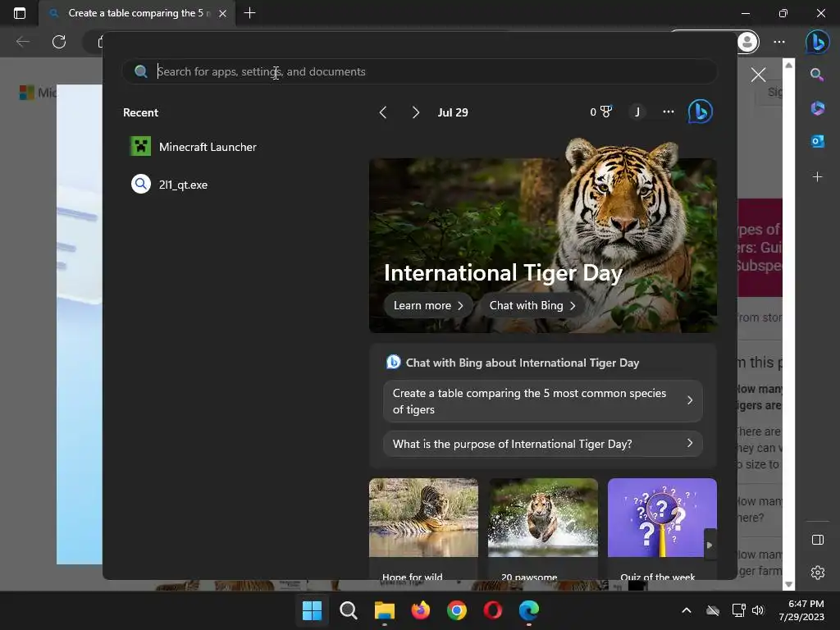
Task: Select 'Create a table comparing' tiger species suggestion
Action: tap(543, 401)
